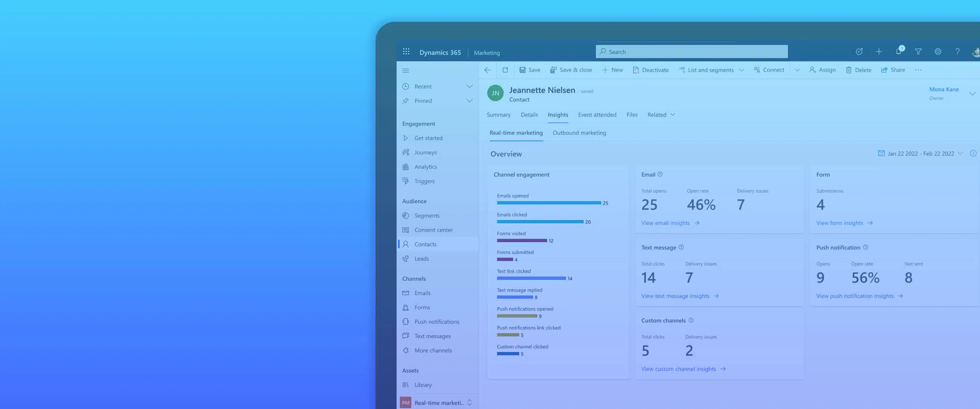
Task: Open the settings gear icon
Action: click(938, 52)
